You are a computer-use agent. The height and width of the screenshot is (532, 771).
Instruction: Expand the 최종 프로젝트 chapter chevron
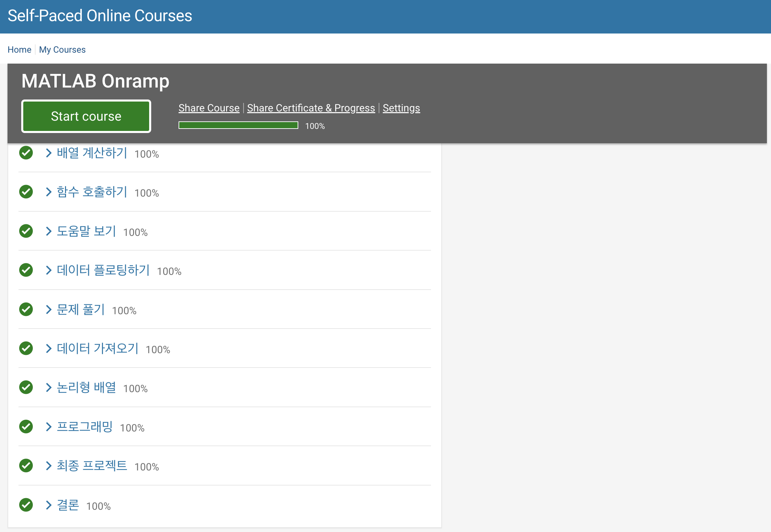click(49, 466)
